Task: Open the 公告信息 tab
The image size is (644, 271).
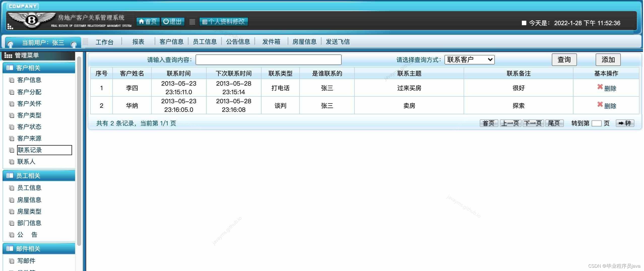Action: coord(238,42)
